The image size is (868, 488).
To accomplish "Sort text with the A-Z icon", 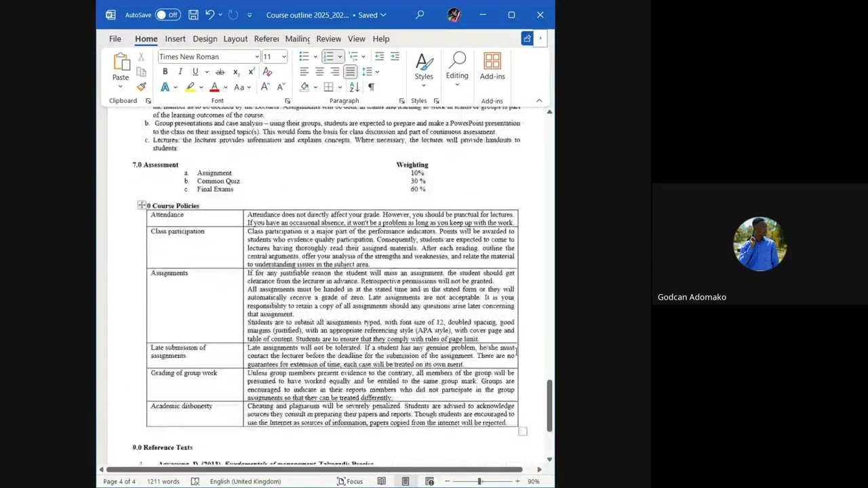I will [x=354, y=87].
